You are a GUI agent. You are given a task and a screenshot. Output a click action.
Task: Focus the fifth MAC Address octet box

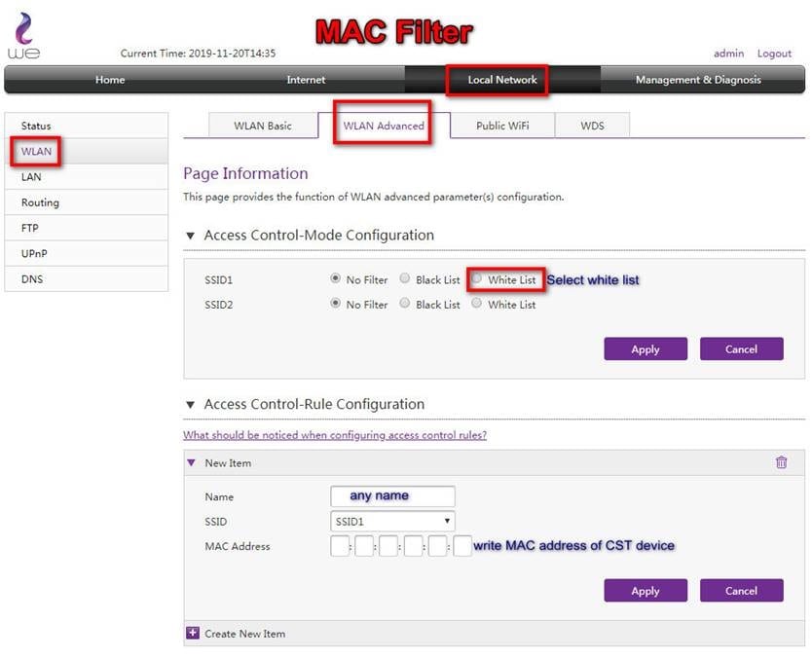[x=437, y=546]
